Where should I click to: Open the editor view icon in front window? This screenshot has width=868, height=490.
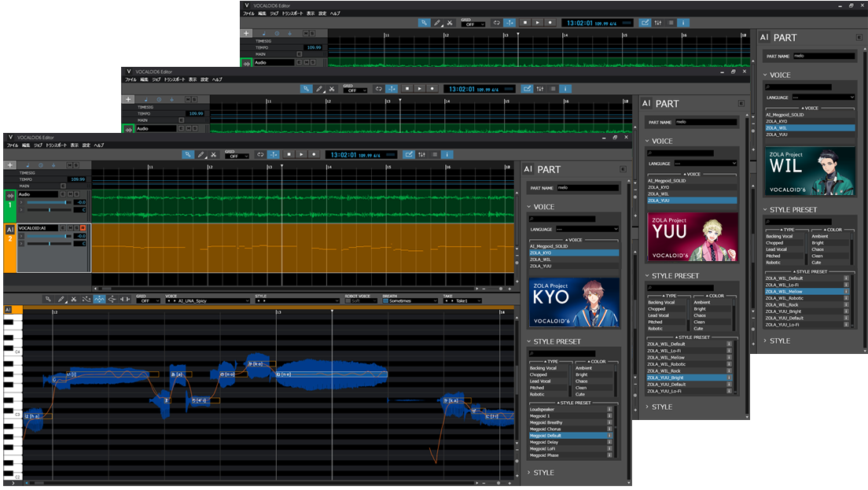pyautogui.click(x=409, y=154)
